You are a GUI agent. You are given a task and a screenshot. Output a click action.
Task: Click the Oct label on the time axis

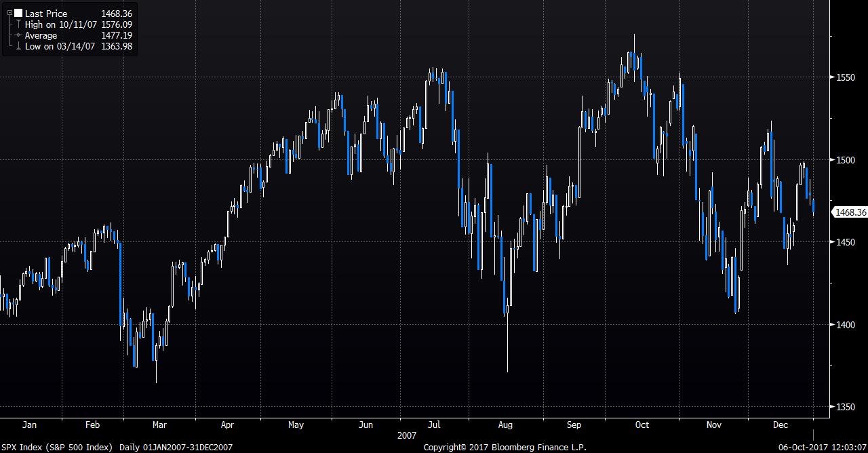(x=642, y=425)
